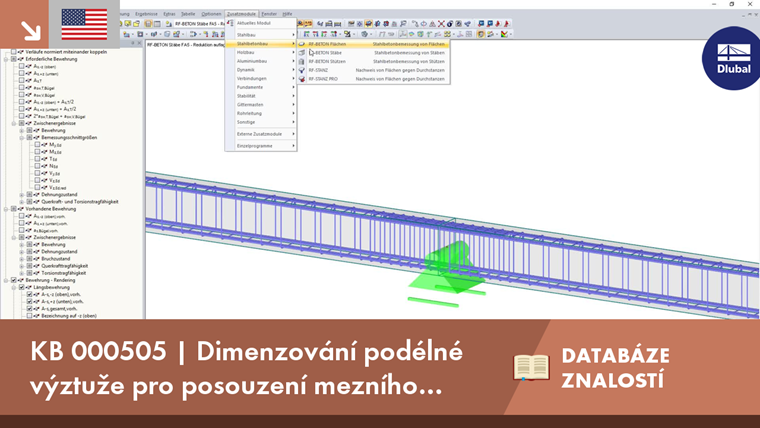Expand the Bruchzustand node

[x=22, y=259]
